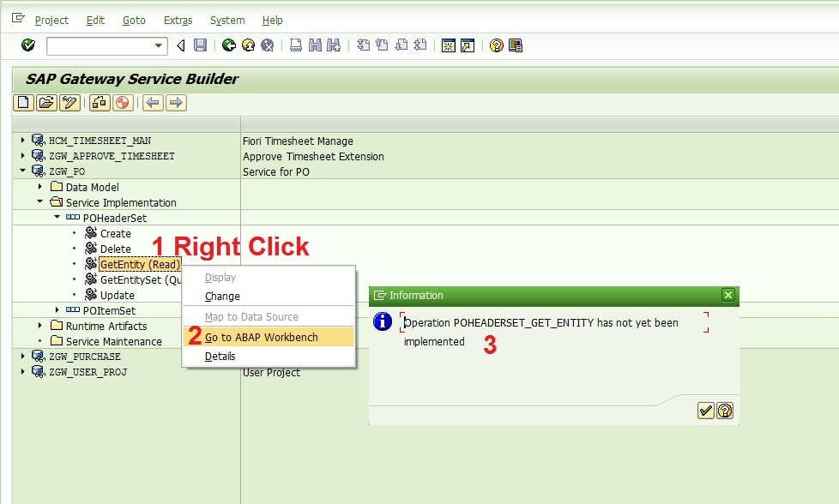Viewport: 839px width, 504px height.
Task: Expand the ZGW_USER_PROJ project node
Action: point(22,371)
